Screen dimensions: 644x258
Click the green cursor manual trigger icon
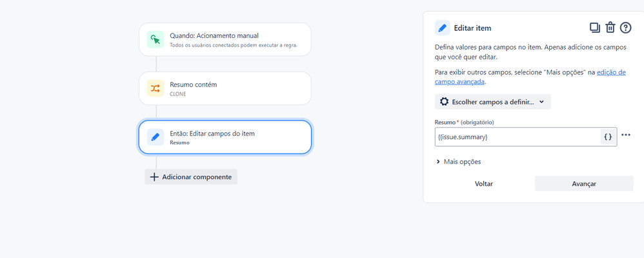(155, 39)
